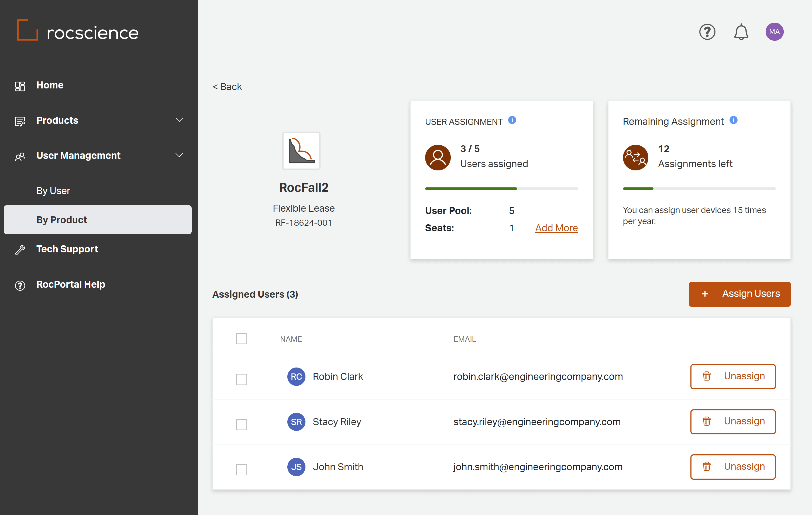Click the EMAIL column header

click(x=465, y=339)
